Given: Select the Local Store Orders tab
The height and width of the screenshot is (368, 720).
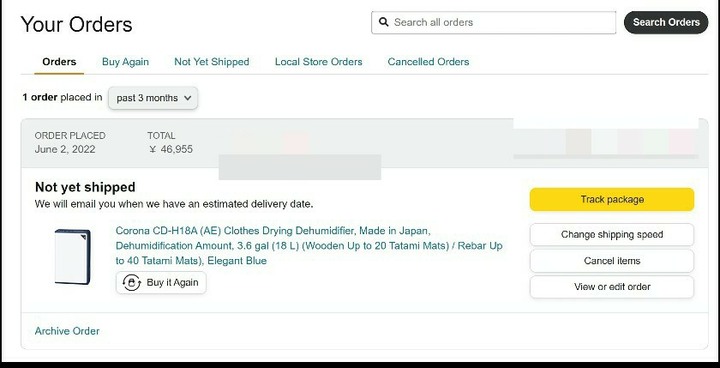Looking at the screenshot, I should coord(319,62).
